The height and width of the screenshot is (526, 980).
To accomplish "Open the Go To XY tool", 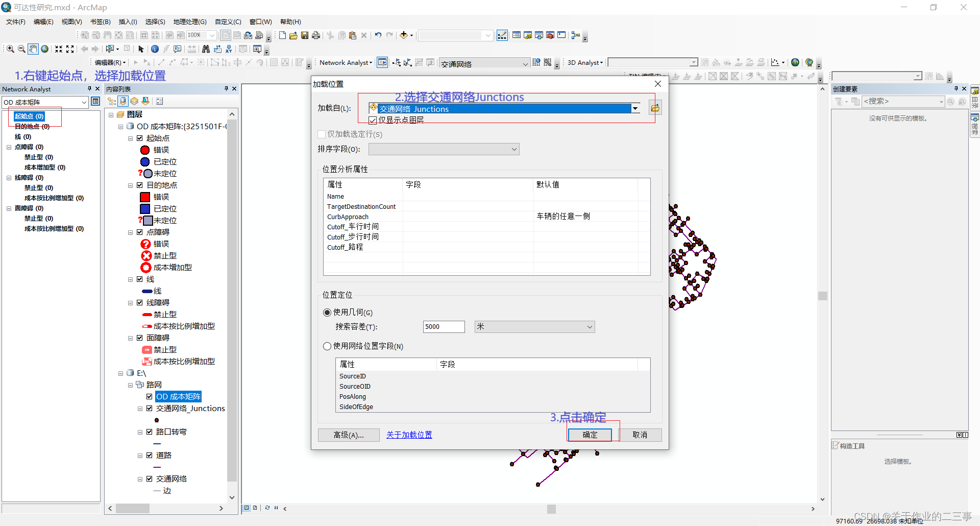I will pyautogui.click(x=229, y=49).
